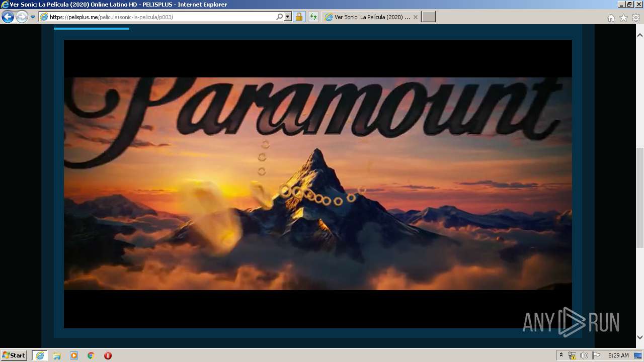
Task: Open Internet Explorer from the taskbar
Action: point(40,355)
